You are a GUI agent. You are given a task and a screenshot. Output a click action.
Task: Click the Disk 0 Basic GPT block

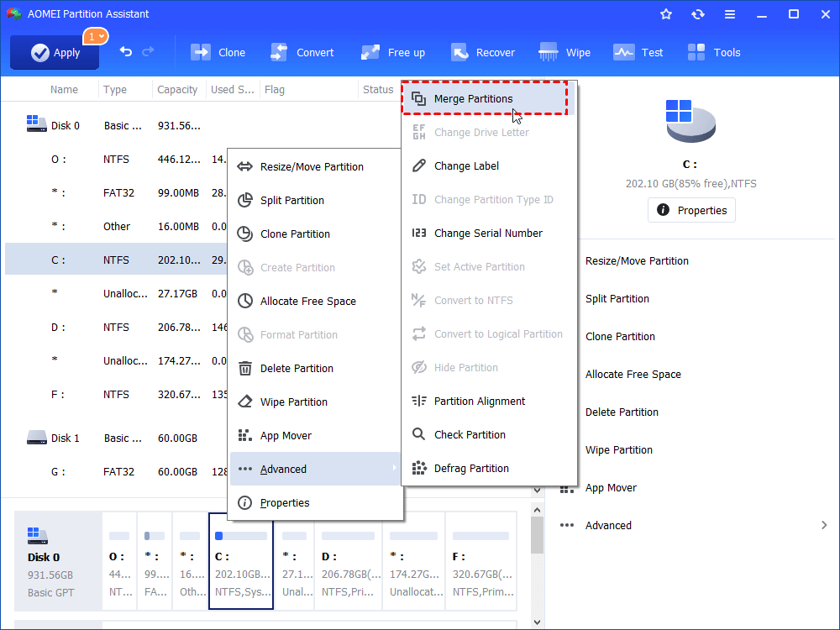[x=58, y=561]
